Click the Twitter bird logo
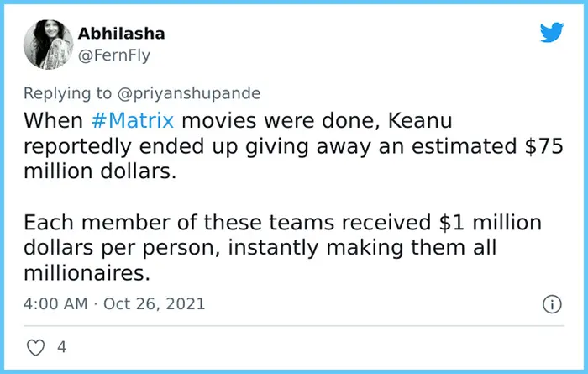 tap(551, 32)
